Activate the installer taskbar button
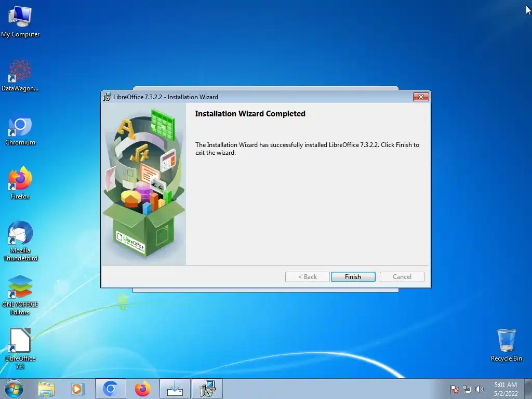The height and width of the screenshot is (399, 532). click(207, 389)
